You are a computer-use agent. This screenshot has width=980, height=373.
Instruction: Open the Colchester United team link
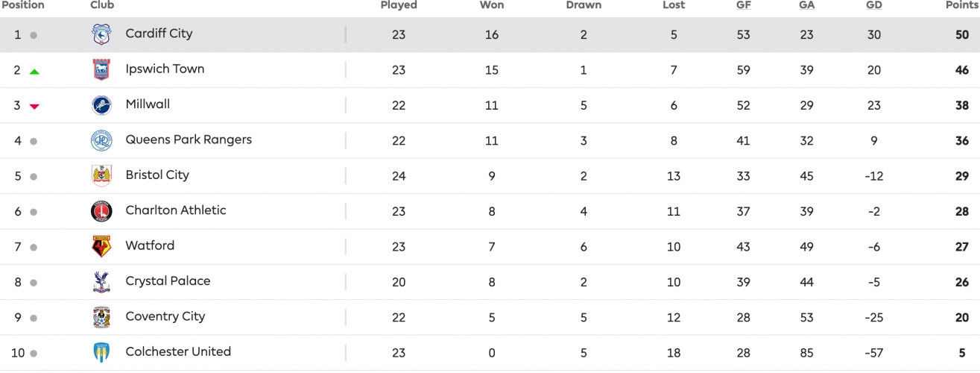tap(178, 351)
